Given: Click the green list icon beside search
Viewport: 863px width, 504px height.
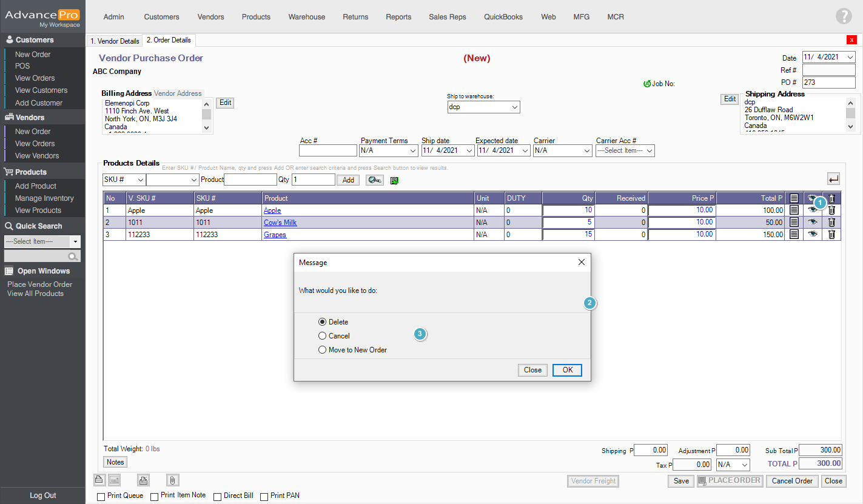Looking at the screenshot, I should pos(394,180).
